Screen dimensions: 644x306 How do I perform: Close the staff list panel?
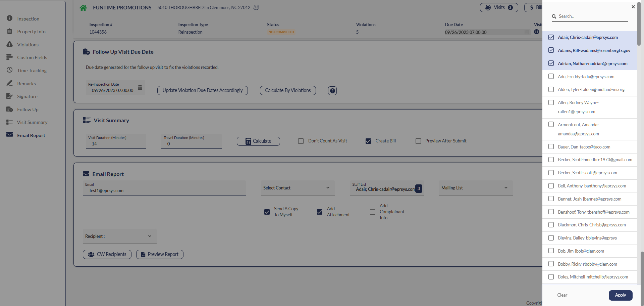coord(633,7)
